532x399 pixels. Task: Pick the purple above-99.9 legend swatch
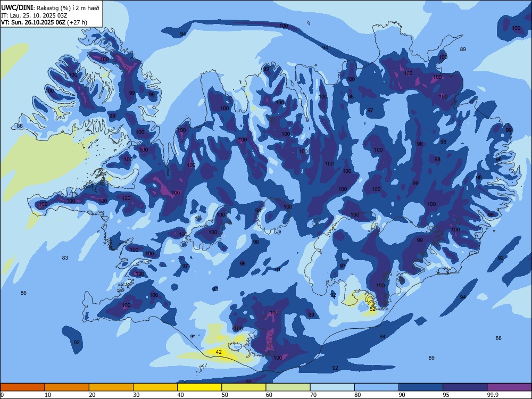click(509, 387)
